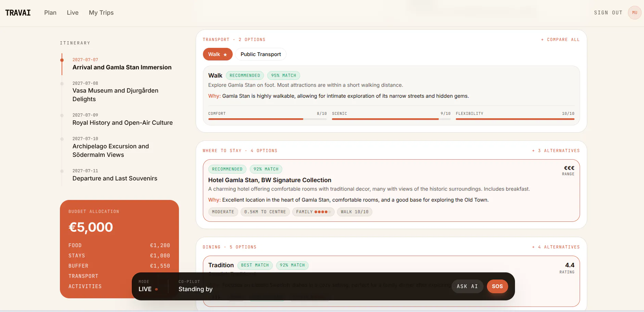Click the 0.5KM TO CENTRE tag
This screenshot has height=312, width=644.
coord(265,212)
